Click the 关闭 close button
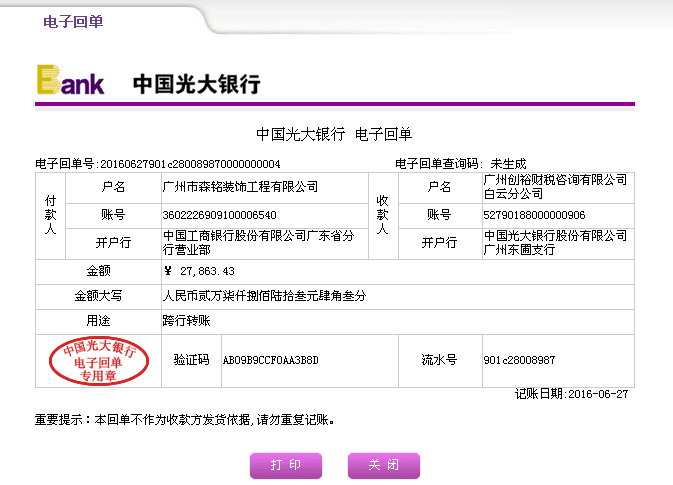673x485 pixels. [x=384, y=465]
